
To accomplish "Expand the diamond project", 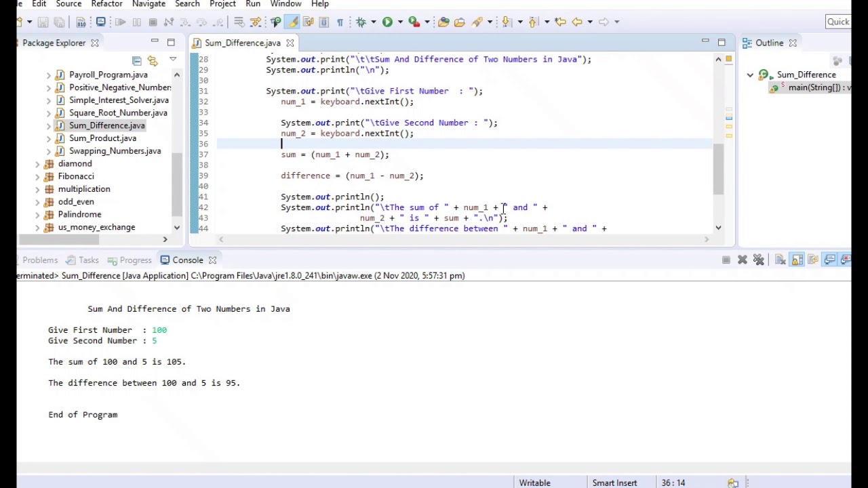I will pyautogui.click(x=37, y=164).
